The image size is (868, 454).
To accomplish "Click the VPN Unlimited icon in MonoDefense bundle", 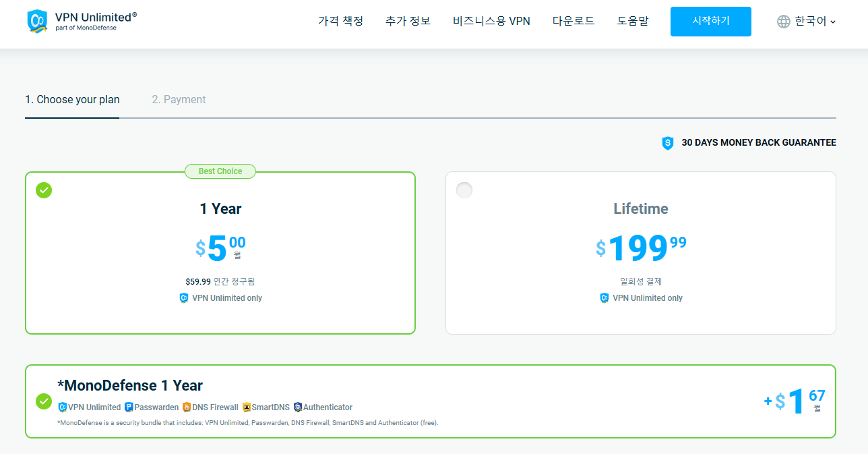I will click(63, 407).
